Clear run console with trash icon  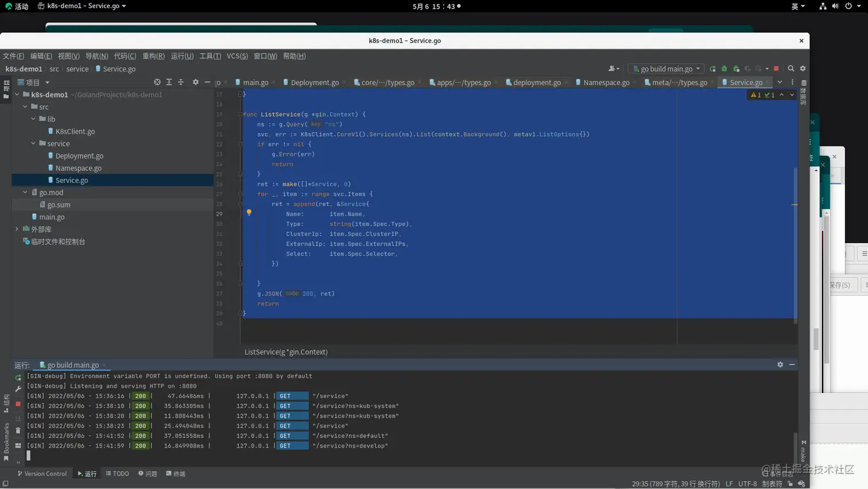tap(18, 430)
